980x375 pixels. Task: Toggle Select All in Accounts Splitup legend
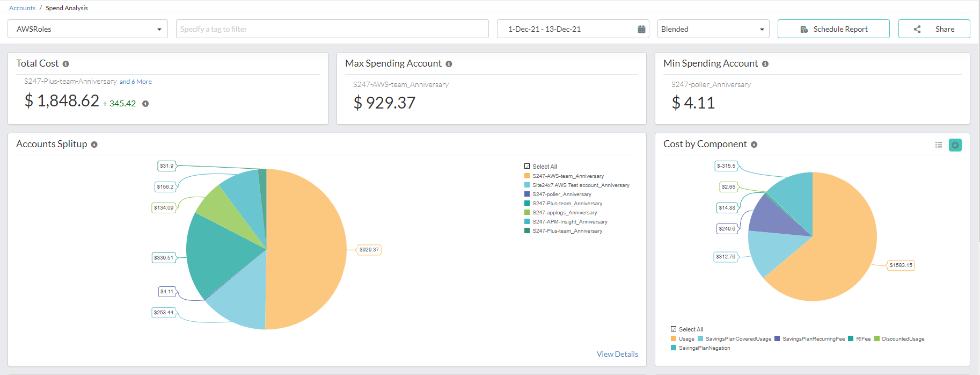(540, 167)
